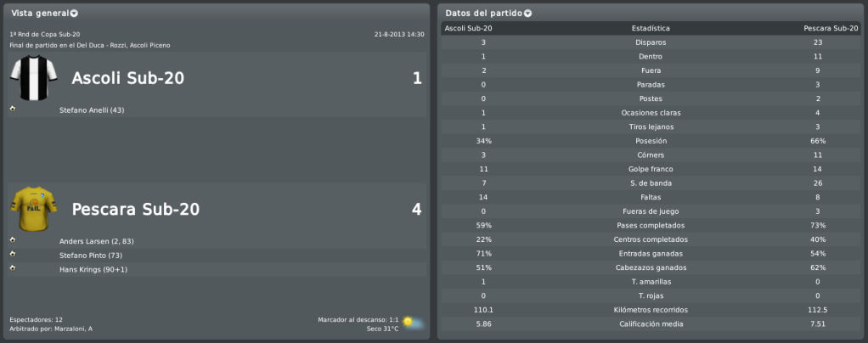Select the Kilómetros recorridos row
Viewport: 868px width, 343px height.
[651, 310]
